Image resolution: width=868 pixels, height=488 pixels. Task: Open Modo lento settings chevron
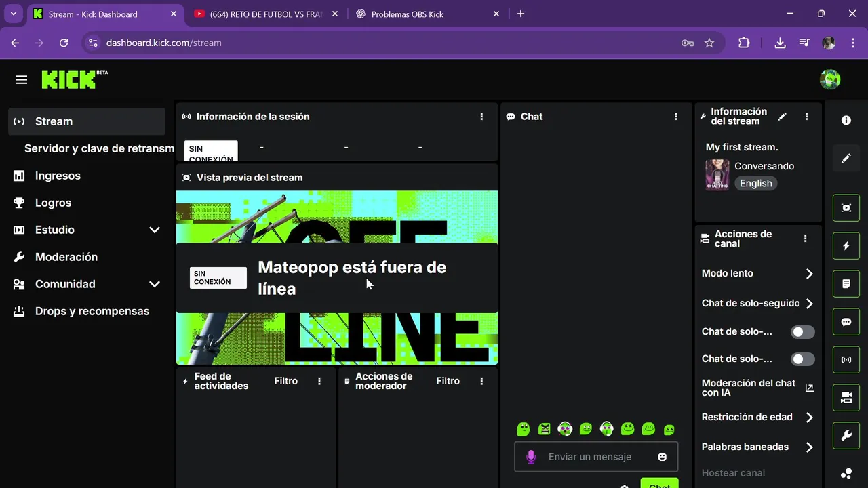[x=809, y=274]
